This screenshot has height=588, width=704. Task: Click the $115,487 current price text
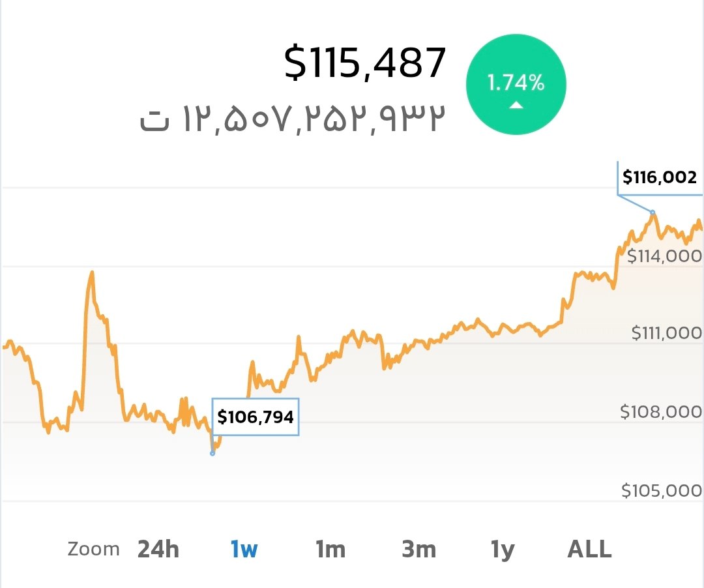[365, 64]
